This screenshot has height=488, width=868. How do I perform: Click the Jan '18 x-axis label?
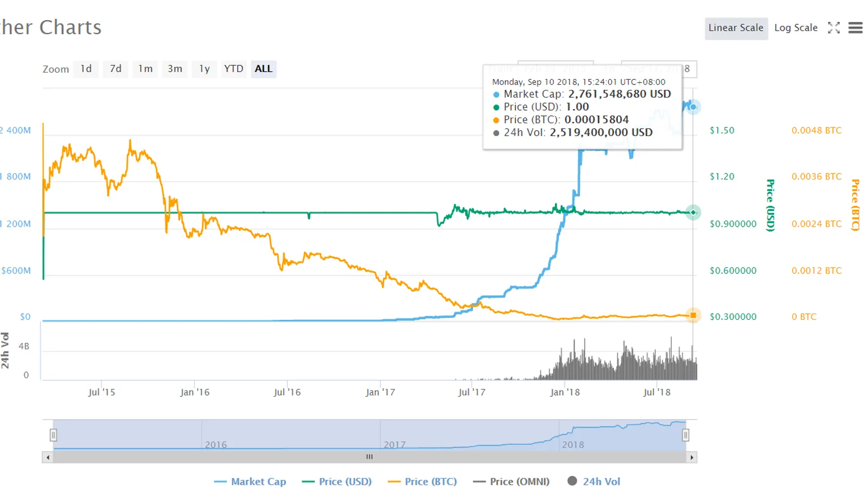tap(565, 392)
